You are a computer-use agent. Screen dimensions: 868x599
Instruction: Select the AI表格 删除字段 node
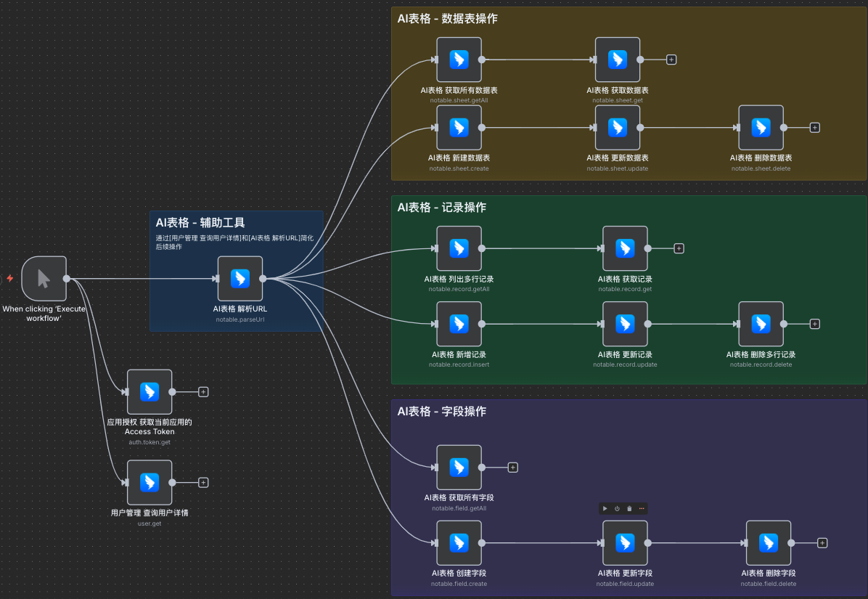(x=769, y=543)
